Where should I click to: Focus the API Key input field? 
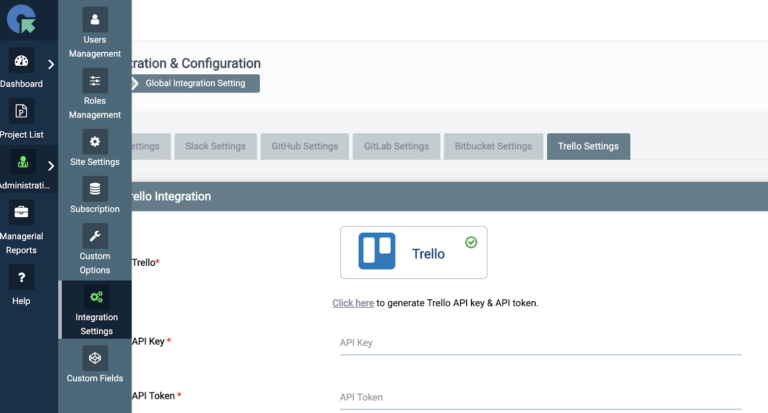[540, 343]
